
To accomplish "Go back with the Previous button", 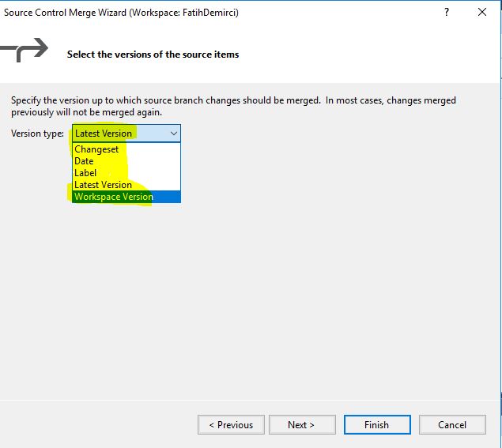I will tap(231, 425).
